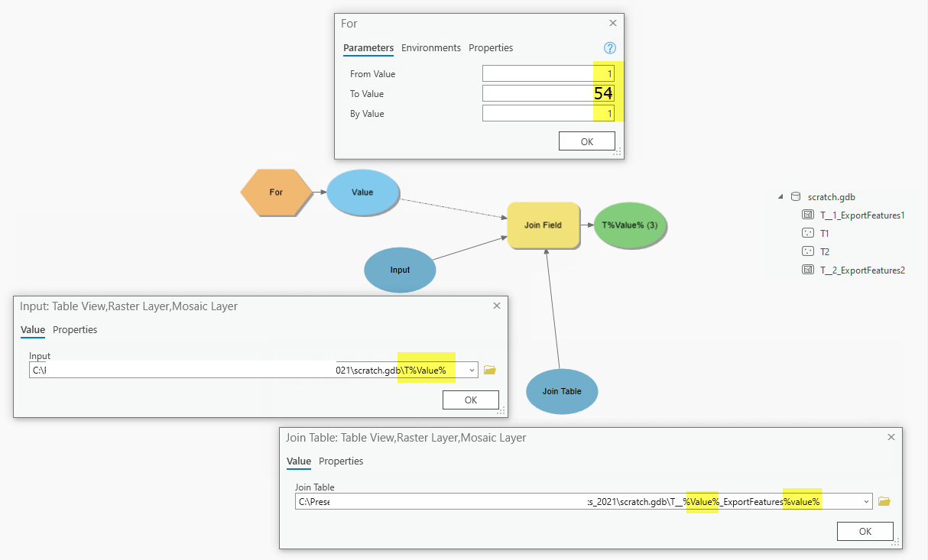This screenshot has width=928, height=560.
Task: Click OK in the Join Table dialog
Action: point(865,531)
